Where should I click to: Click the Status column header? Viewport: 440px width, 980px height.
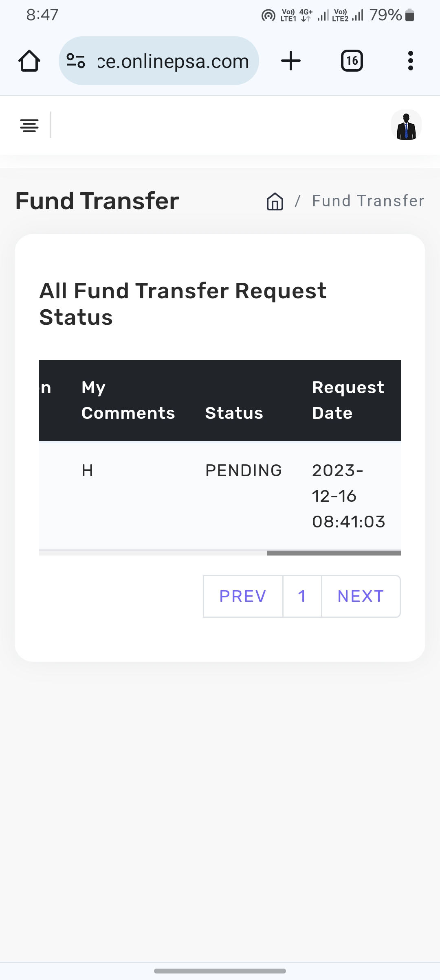pos(234,413)
